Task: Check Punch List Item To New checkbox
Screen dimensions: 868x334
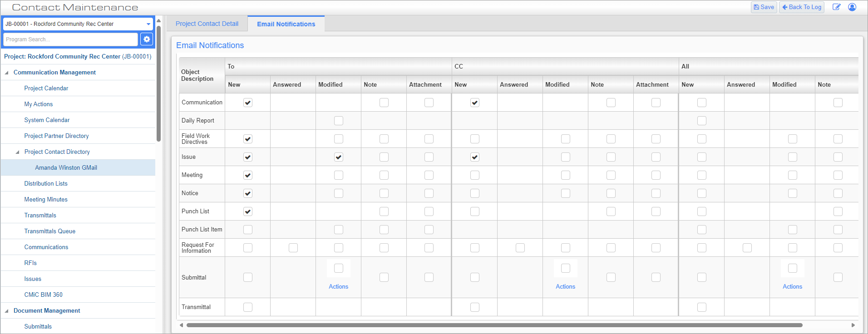Action: point(248,230)
